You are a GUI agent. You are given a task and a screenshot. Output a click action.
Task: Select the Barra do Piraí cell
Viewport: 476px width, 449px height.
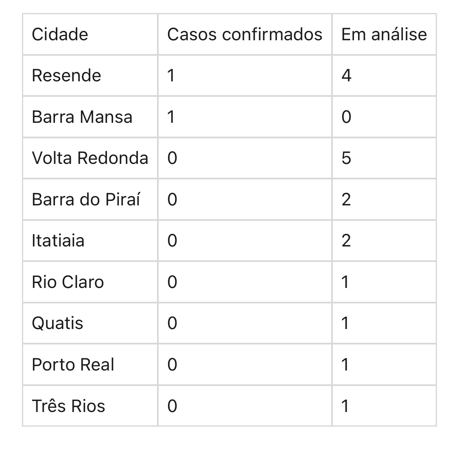tap(86, 200)
